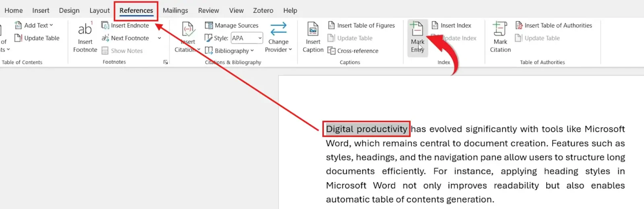
Task: Open the Zotero tab
Action: (x=263, y=10)
